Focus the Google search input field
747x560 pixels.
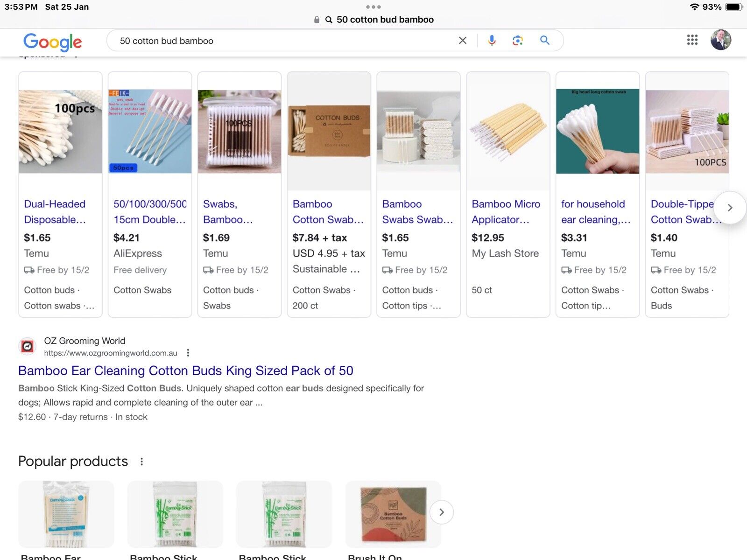coord(285,41)
